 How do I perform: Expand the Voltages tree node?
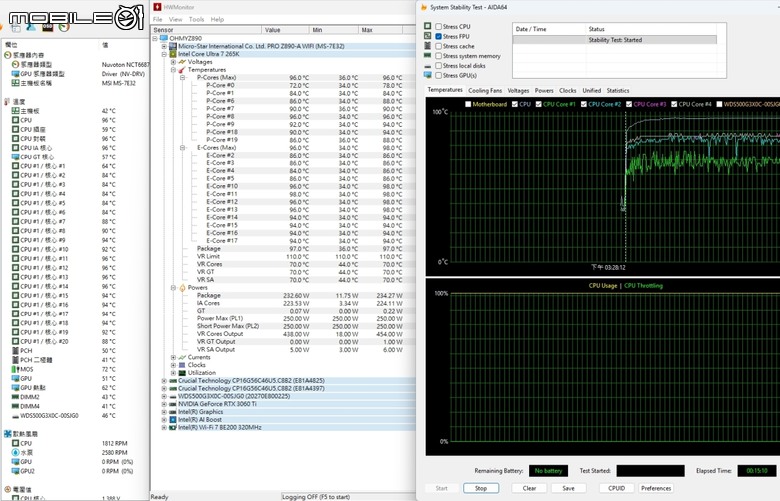(173, 62)
